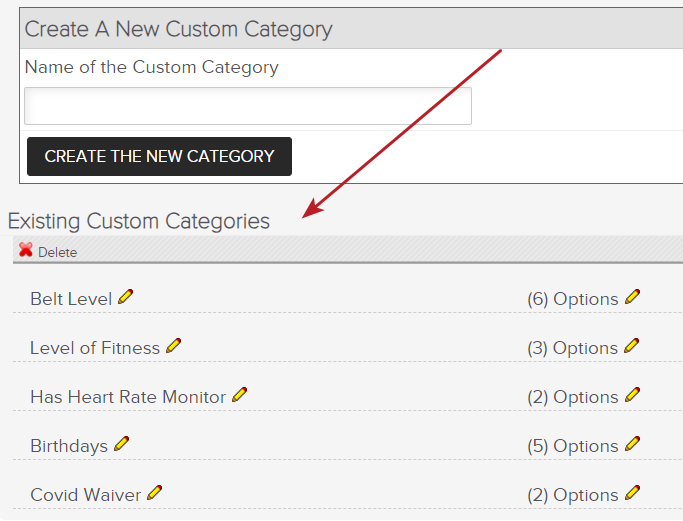Click pencil icon next to Has Heart Rate Monitor
This screenshot has width=683, height=521.
pos(240,395)
